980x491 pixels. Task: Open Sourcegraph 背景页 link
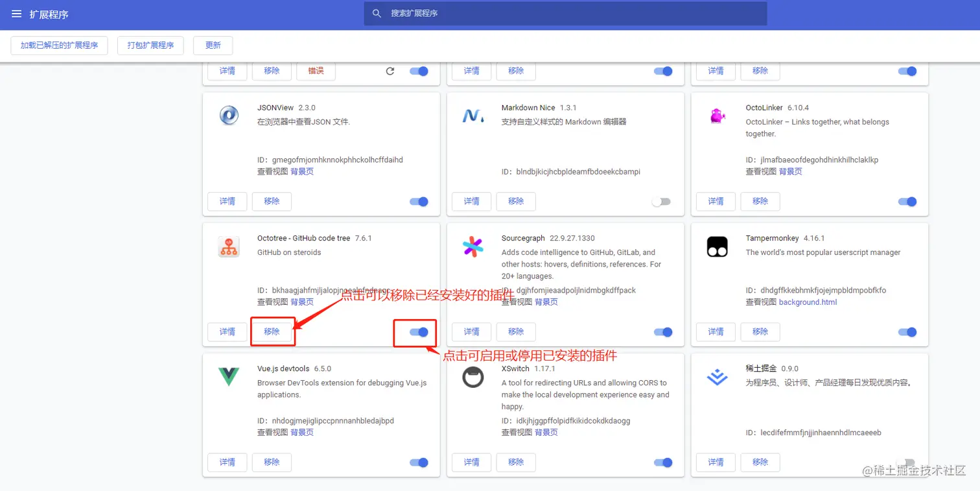[x=546, y=302]
